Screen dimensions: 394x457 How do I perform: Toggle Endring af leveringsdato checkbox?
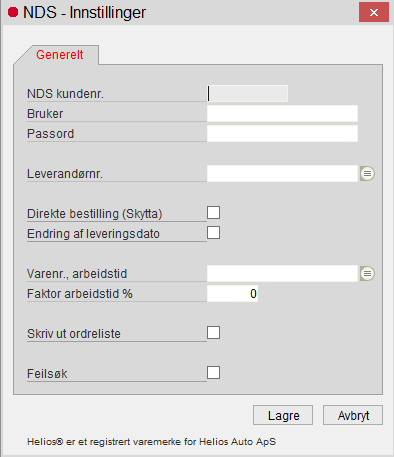213,232
